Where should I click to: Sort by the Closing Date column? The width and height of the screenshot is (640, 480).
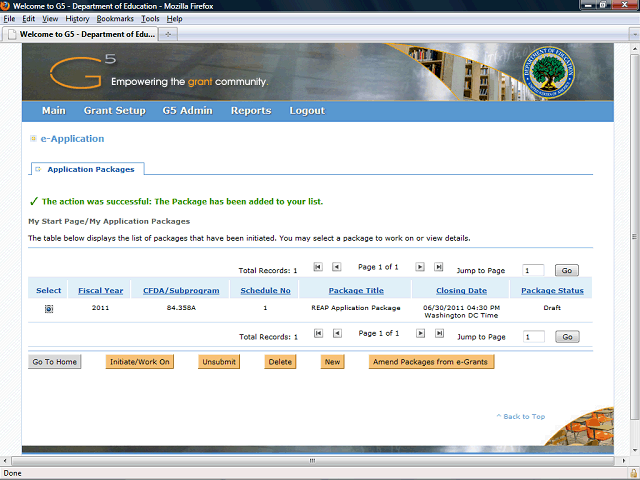tap(461, 291)
